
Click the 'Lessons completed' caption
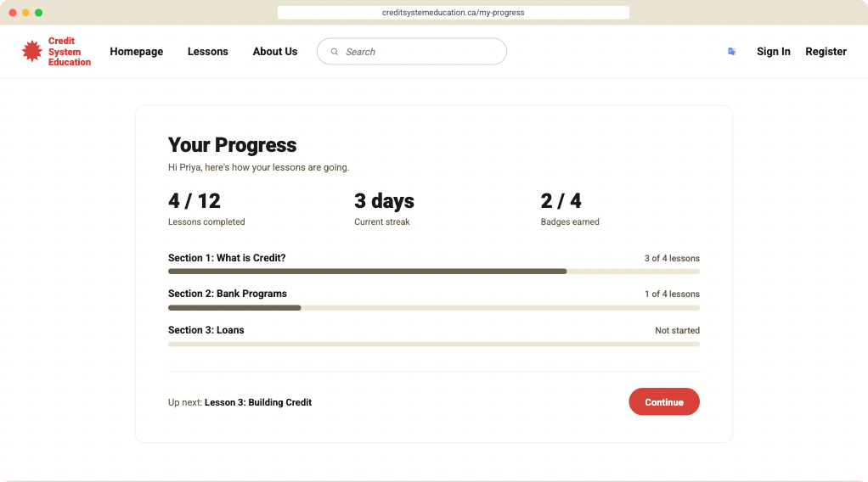pyautogui.click(x=206, y=222)
